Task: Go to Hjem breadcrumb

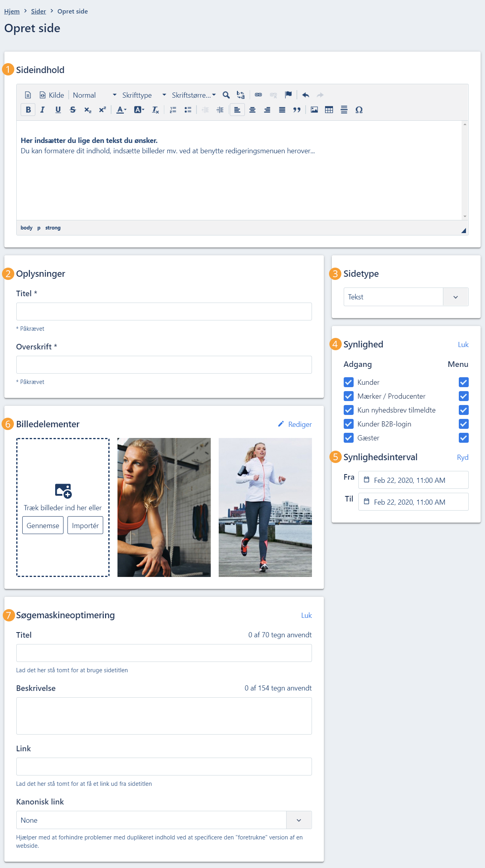Action: [12, 11]
